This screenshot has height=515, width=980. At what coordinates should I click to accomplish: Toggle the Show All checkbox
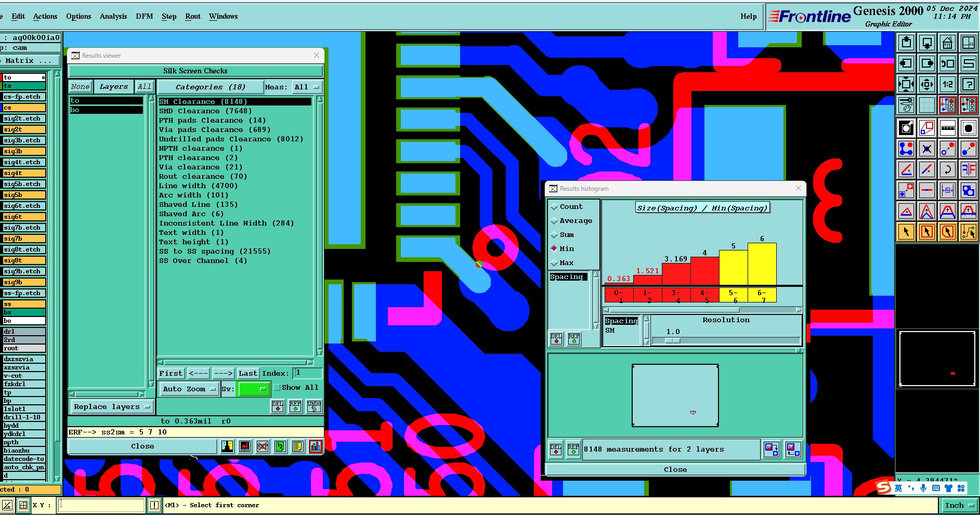[x=277, y=388]
